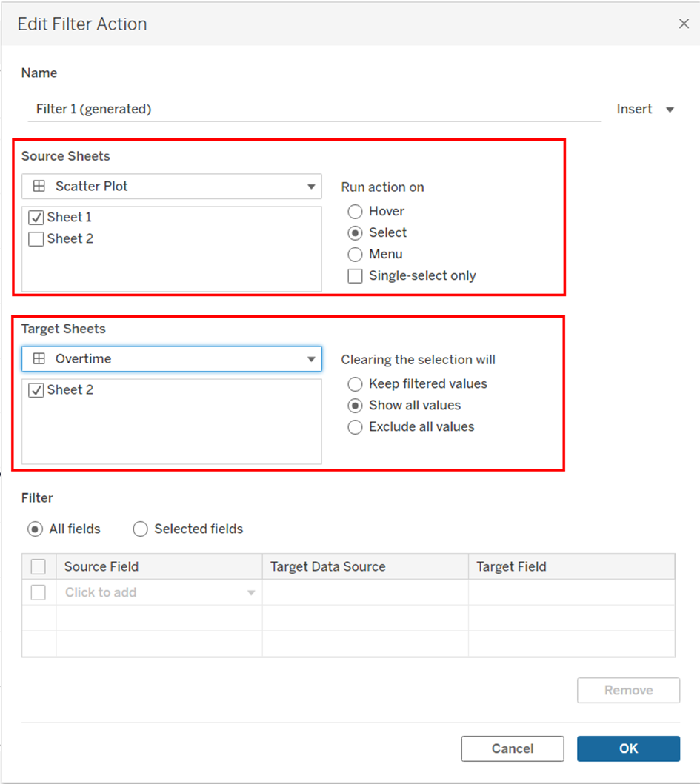Click the sheet icon beside Overtime

coord(39,359)
